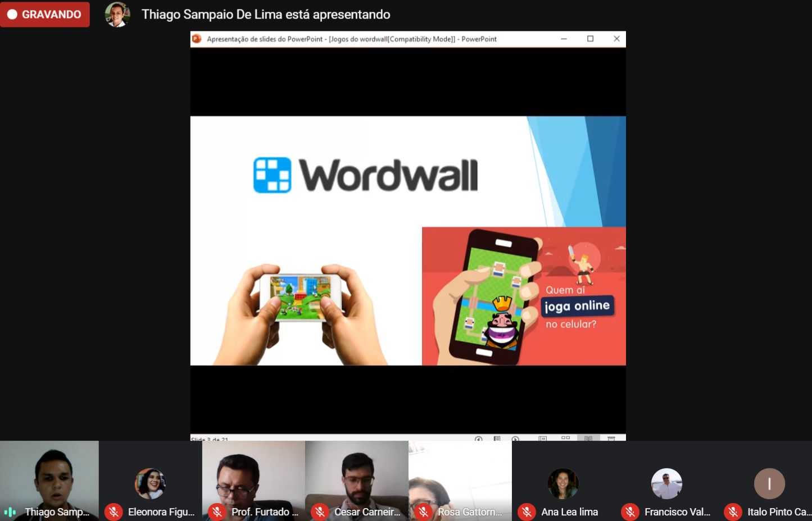
Task: Select Prof. Furtado's video tile
Action: pos(253,481)
